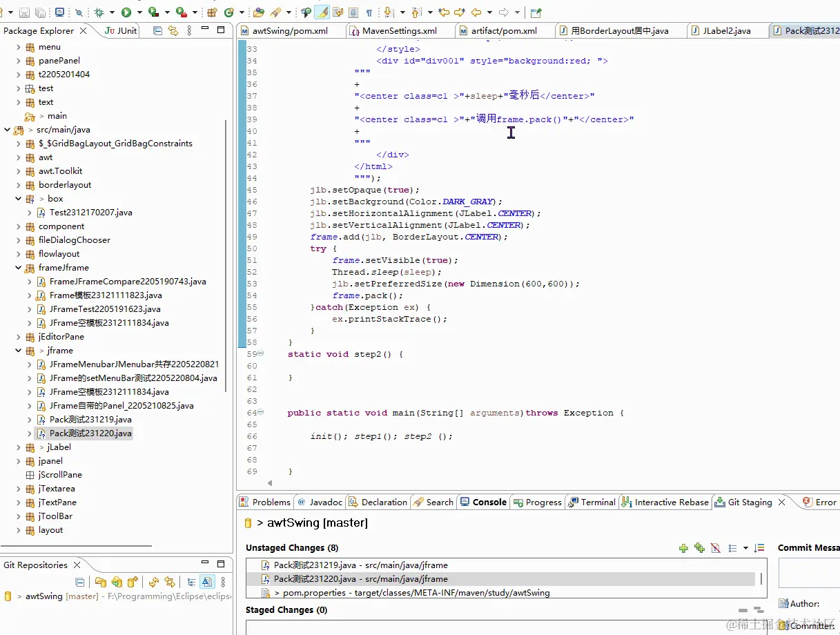Toggle Block Selection Mode icon
Screen dimensions: 840x635
pos(353,12)
